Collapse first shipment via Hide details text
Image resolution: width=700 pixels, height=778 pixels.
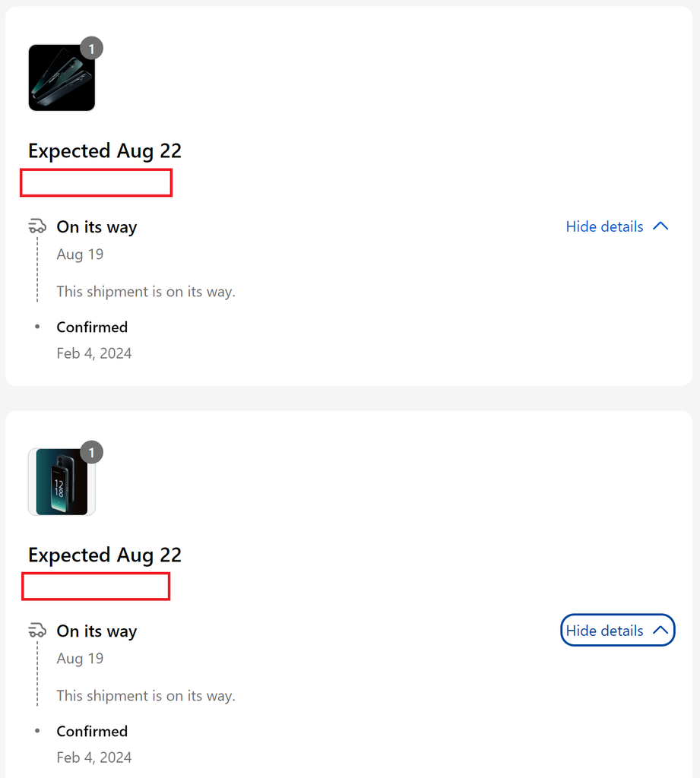tap(605, 226)
